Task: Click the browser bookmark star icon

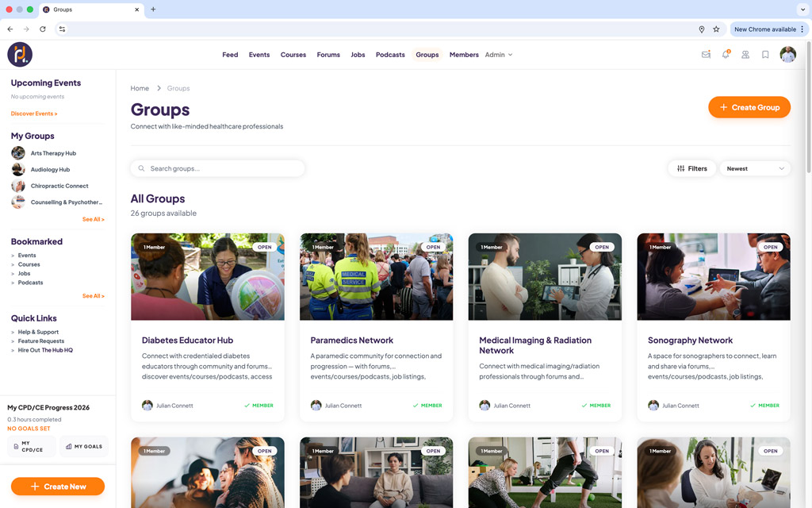Action: tap(716, 29)
